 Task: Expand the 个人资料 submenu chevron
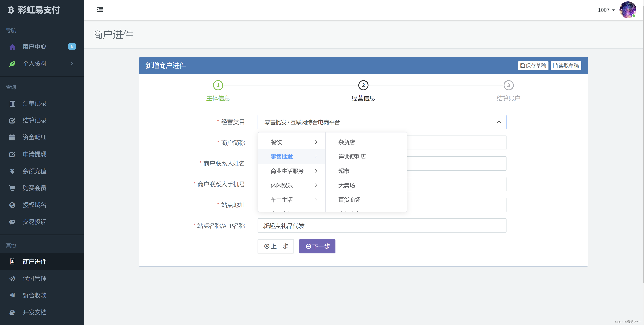click(72, 64)
